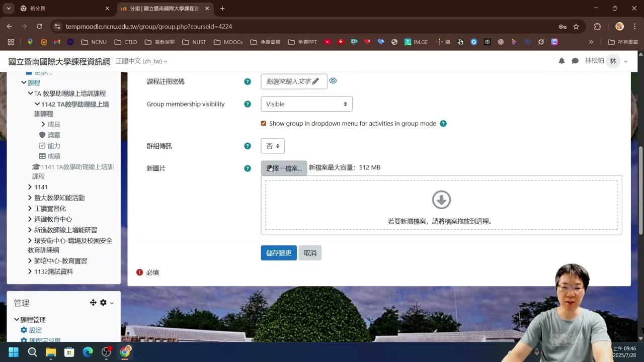This screenshot has height=362, width=644.
Task: Click download arrow icon in file drop area
Action: tap(441, 200)
